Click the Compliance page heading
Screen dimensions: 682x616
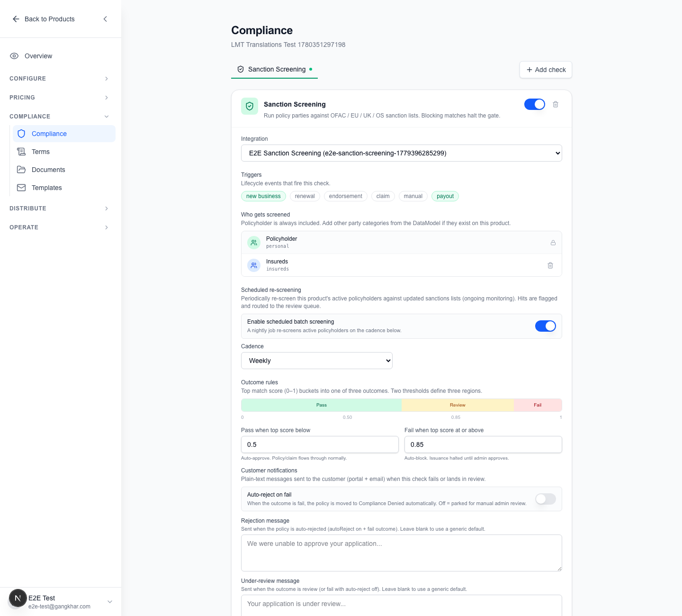pos(262,30)
